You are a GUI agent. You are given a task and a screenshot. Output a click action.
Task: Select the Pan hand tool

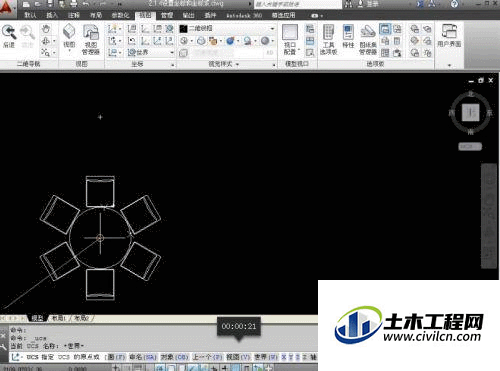[x=46, y=29]
